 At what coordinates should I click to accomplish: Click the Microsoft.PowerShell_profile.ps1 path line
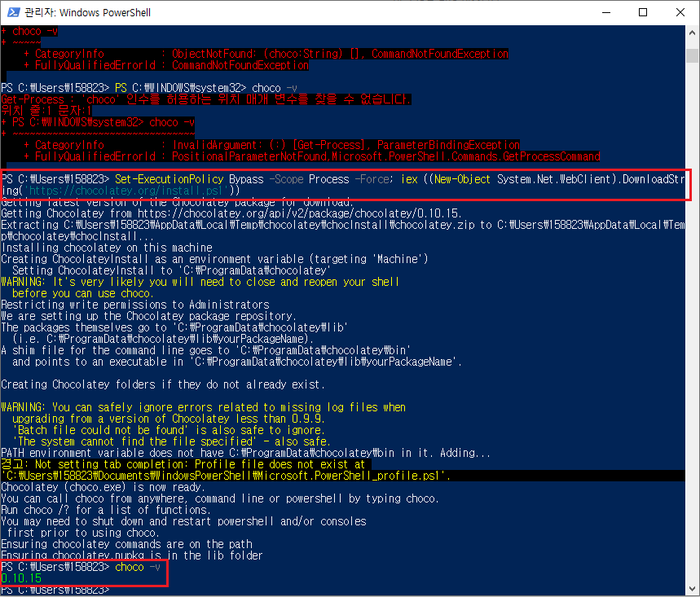point(226,476)
